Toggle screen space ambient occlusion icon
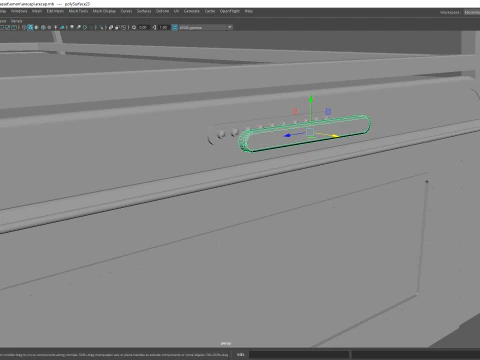Screen dimensions: 480x360 click(72, 27)
